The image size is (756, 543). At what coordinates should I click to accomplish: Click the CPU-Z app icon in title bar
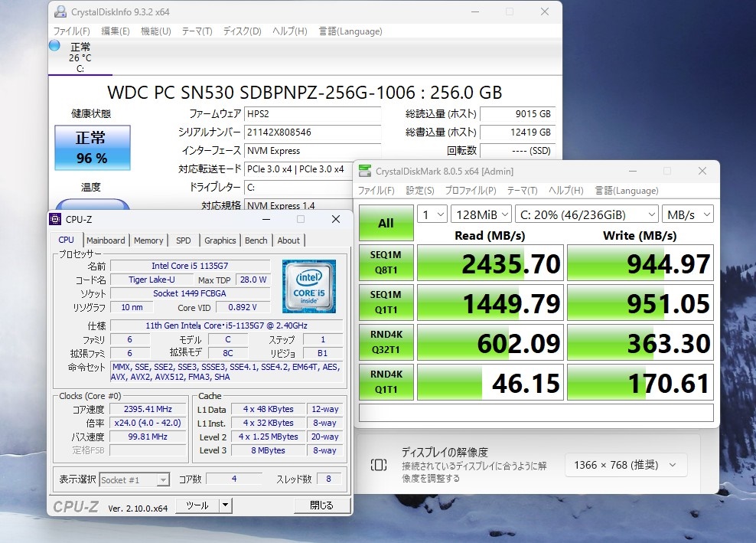55,219
